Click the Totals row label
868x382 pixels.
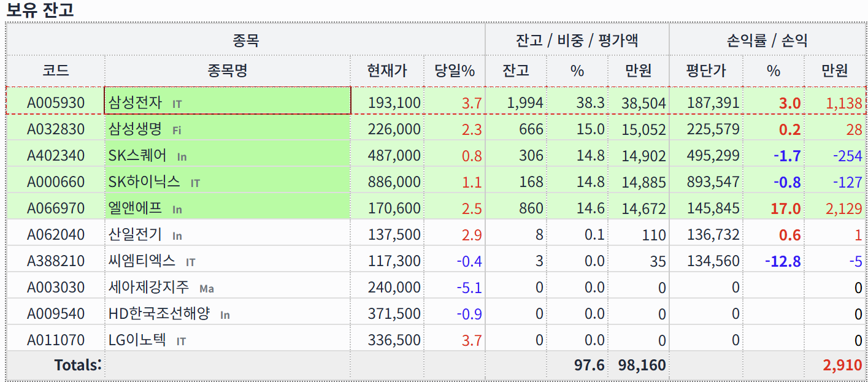(x=77, y=365)
